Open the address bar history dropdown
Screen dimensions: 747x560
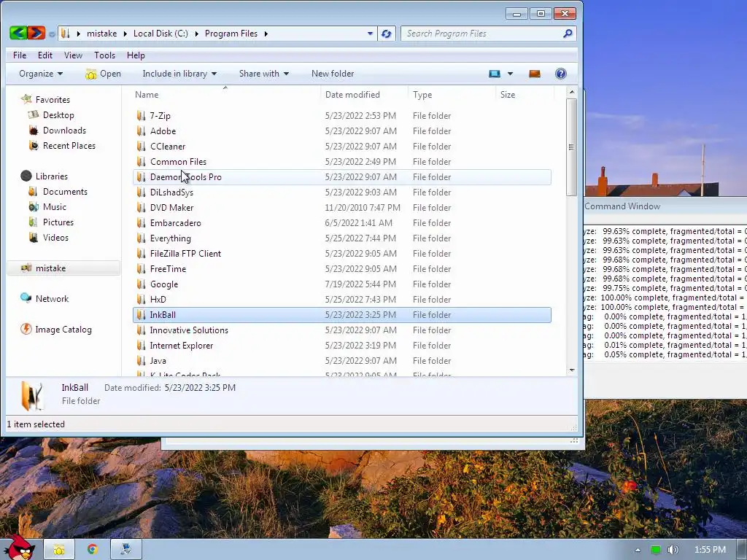pos(370,34)
